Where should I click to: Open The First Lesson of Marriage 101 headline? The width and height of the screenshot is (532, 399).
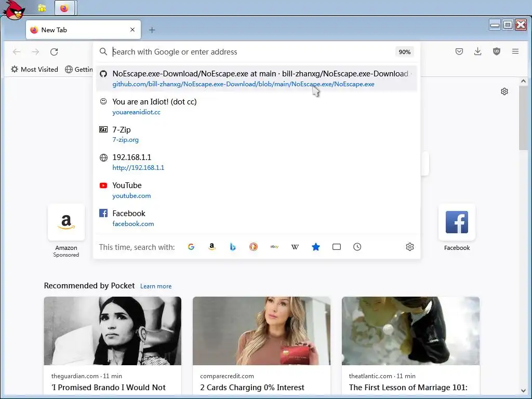point(408,388)
